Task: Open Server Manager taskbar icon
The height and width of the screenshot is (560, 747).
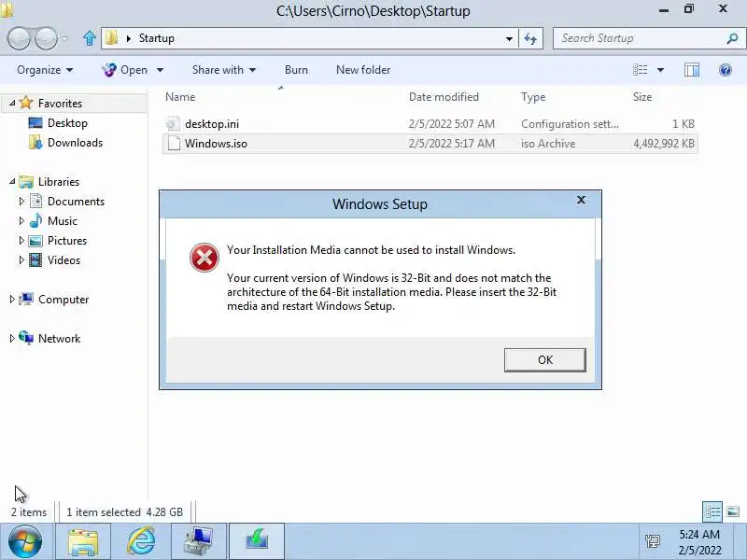Action: 199,541
